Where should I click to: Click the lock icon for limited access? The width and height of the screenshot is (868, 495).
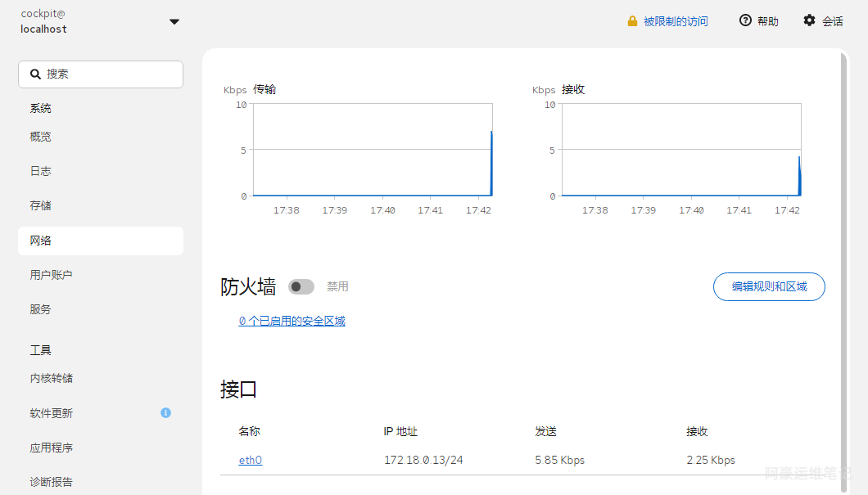tap(632, 21)
